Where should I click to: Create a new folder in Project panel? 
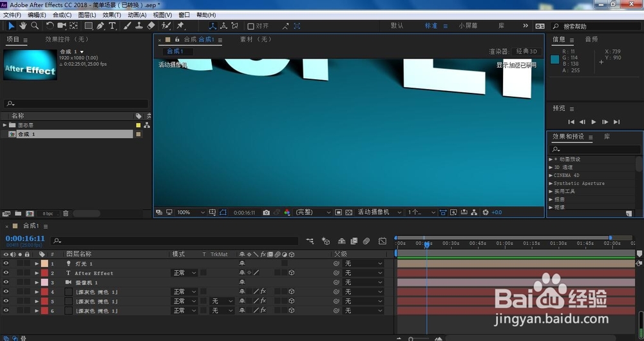(x=18, y=213)
